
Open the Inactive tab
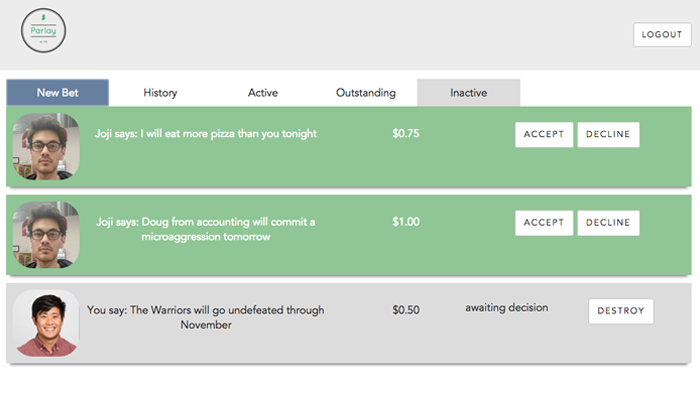[x=468, y=93]
